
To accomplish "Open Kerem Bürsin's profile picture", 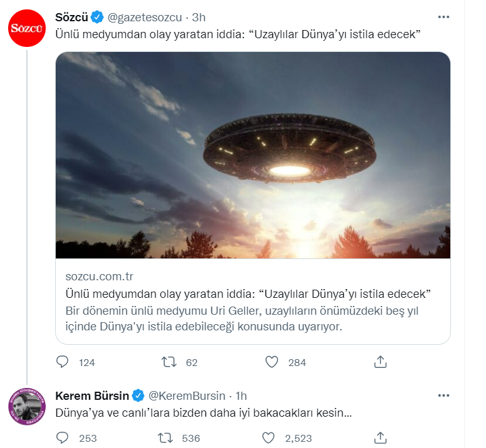I will click(26, 407).
